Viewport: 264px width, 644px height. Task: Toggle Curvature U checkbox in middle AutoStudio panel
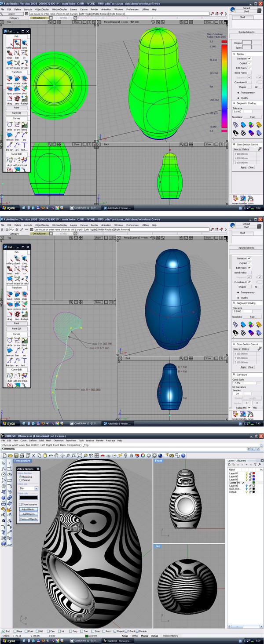click(249, 282)
